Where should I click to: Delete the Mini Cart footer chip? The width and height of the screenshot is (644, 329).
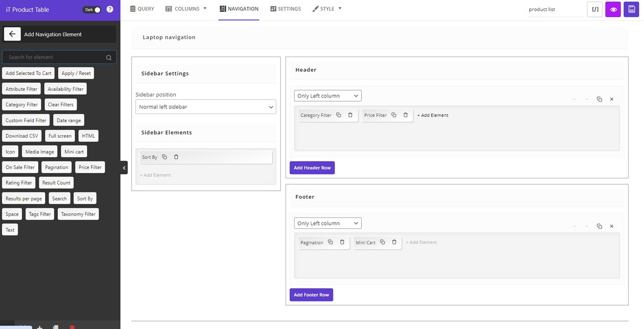(x=394, y=242)
